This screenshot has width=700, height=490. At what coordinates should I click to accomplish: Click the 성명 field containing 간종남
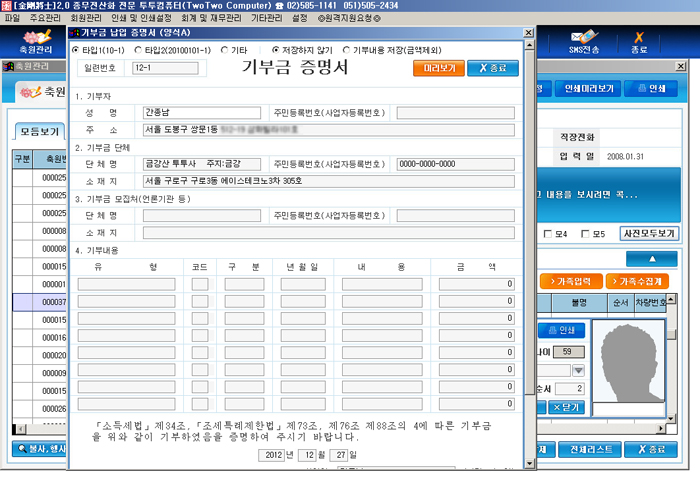click(x=202, y=112)
